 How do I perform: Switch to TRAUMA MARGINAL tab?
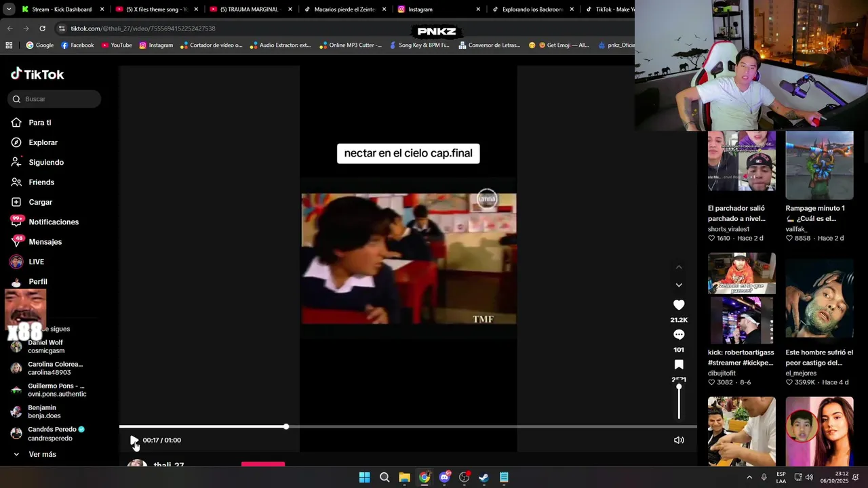(x=250, y=9)
